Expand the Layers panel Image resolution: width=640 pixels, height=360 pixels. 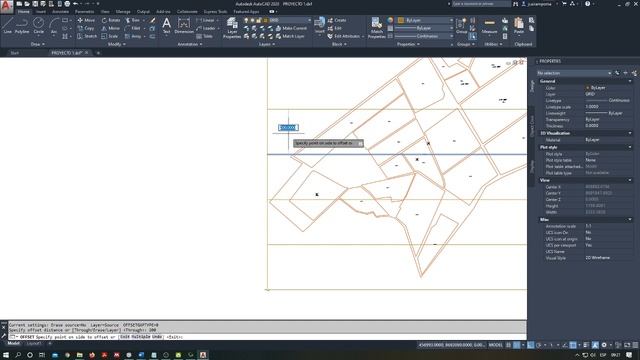[267, 44]
